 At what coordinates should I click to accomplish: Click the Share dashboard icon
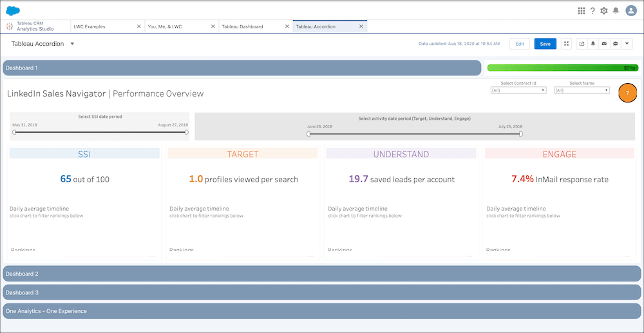point(582,44)
